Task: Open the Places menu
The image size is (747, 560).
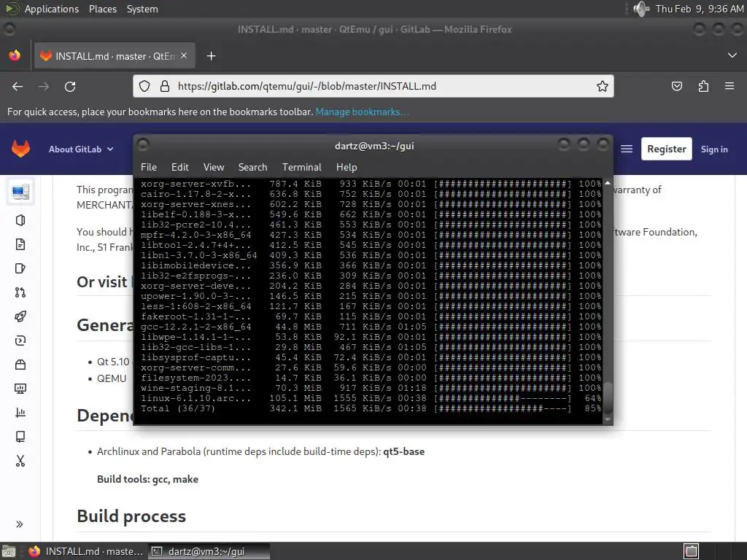Action: 103,9
